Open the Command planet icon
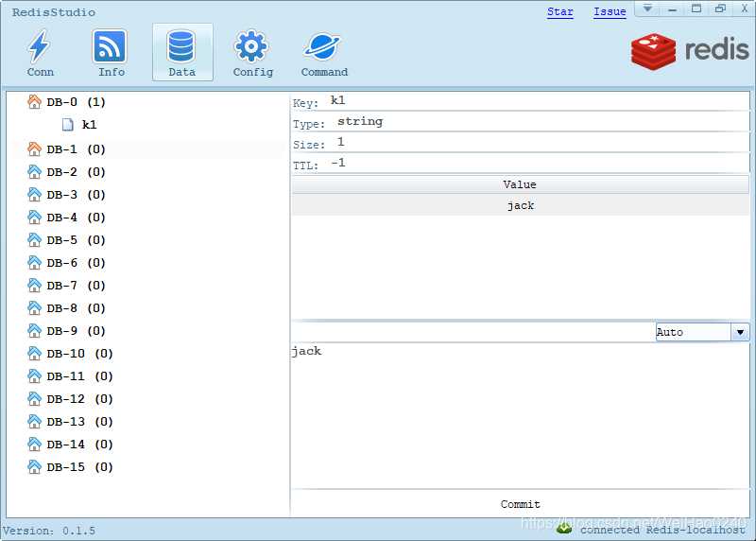Image resolution: width=756 pixels, height=541 pixels. point(324,46)
